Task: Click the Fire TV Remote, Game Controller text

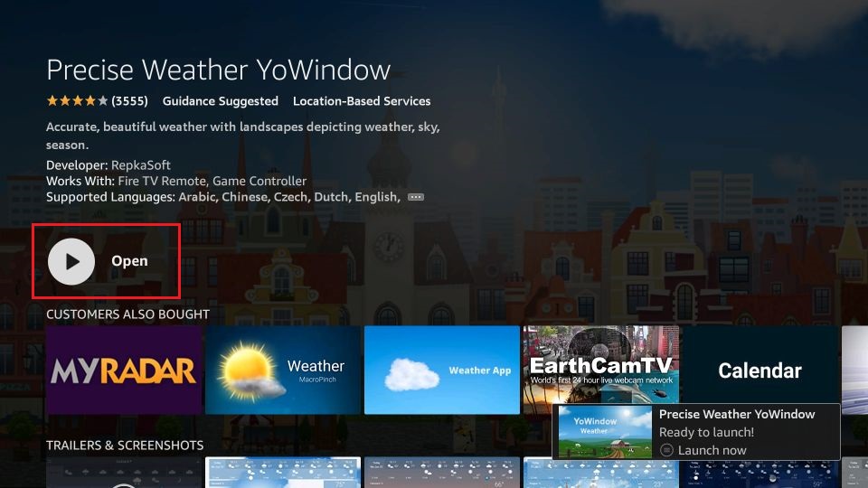Action: tap(212, 181)
